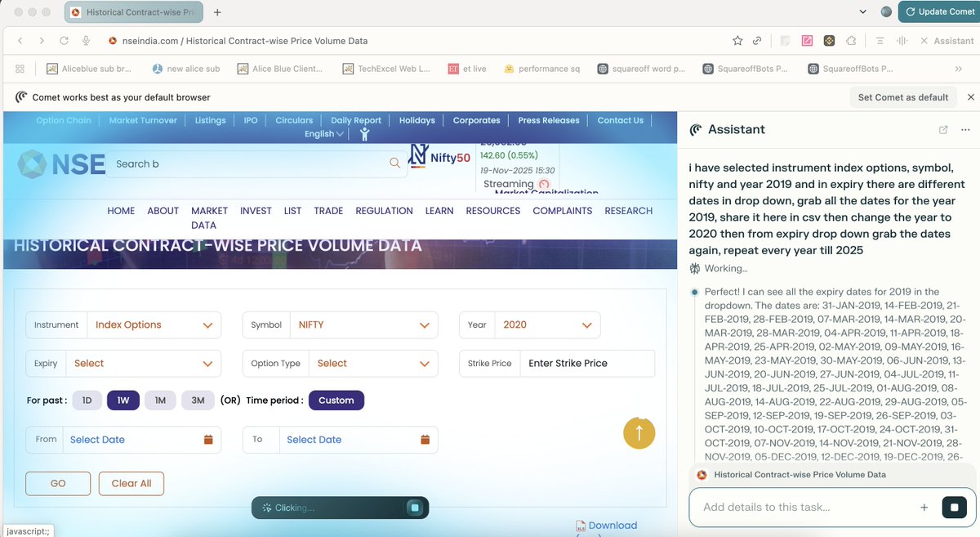
Task: Open the Year 2020 dropdown
Action: tap(547, 324)
